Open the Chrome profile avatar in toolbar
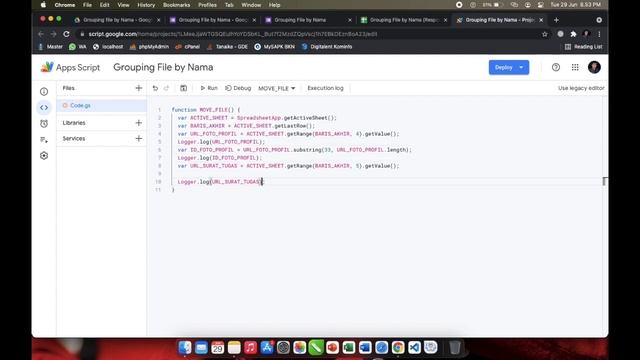This screenshot has height=360, width=640. 586,34
